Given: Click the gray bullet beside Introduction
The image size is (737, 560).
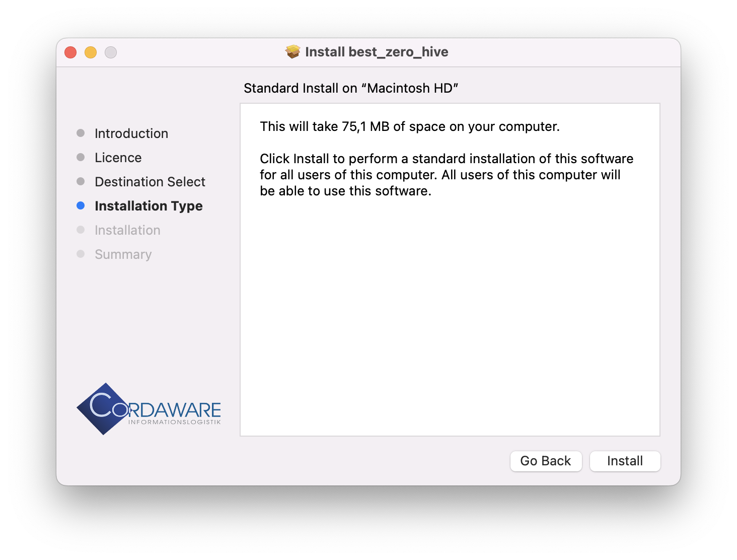Looking at the screenshot, I should click(81, 133).
